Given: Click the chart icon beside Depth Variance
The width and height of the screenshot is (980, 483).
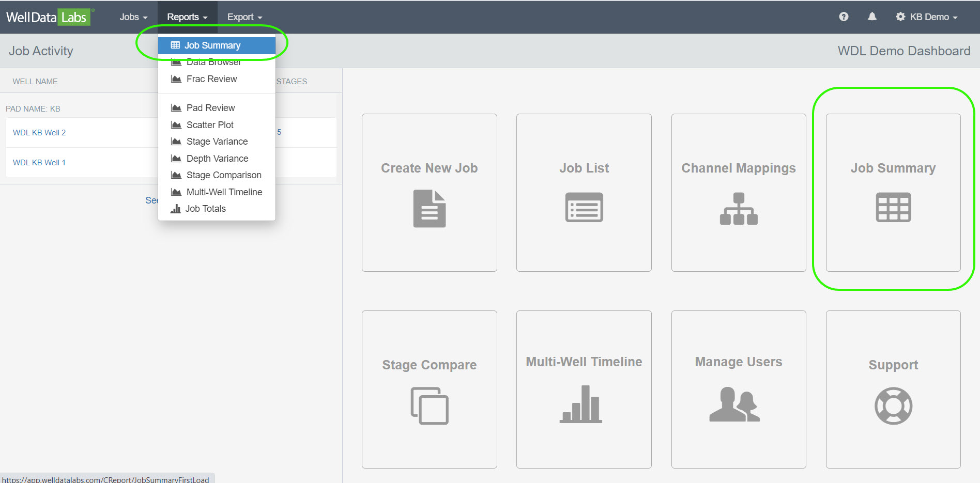Looking at the screenshot, I should 176,159.
